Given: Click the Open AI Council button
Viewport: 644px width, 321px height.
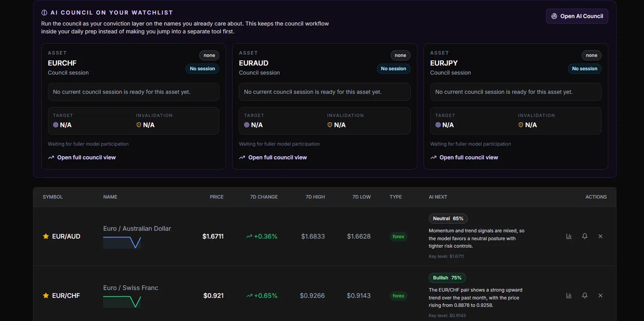Looking at the screenshot, I should 577,16.
